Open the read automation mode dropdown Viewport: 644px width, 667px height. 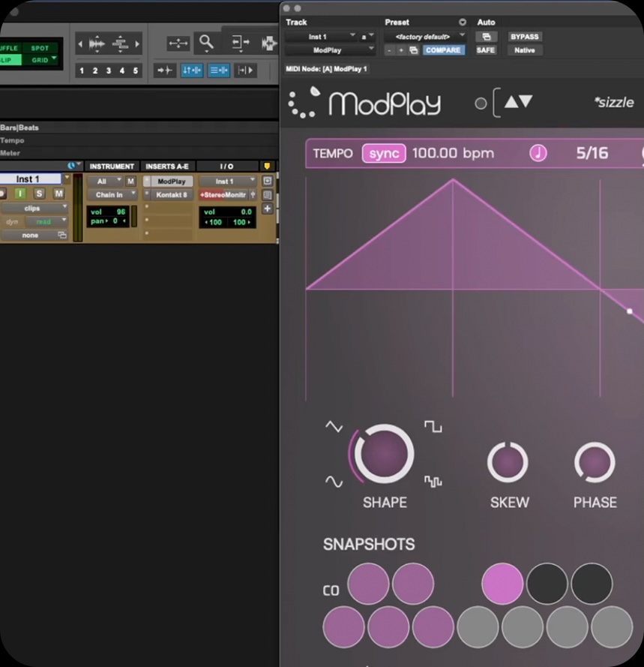(x=46, y=222)
